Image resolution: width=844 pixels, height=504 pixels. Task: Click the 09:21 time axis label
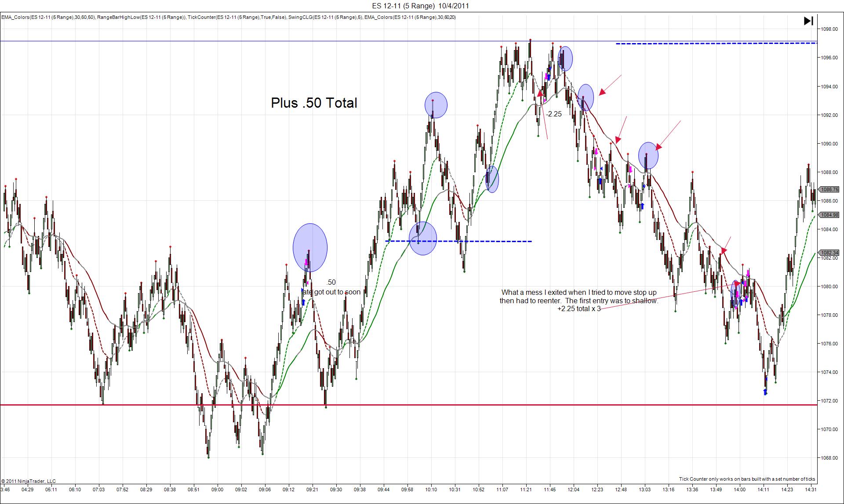312,489
